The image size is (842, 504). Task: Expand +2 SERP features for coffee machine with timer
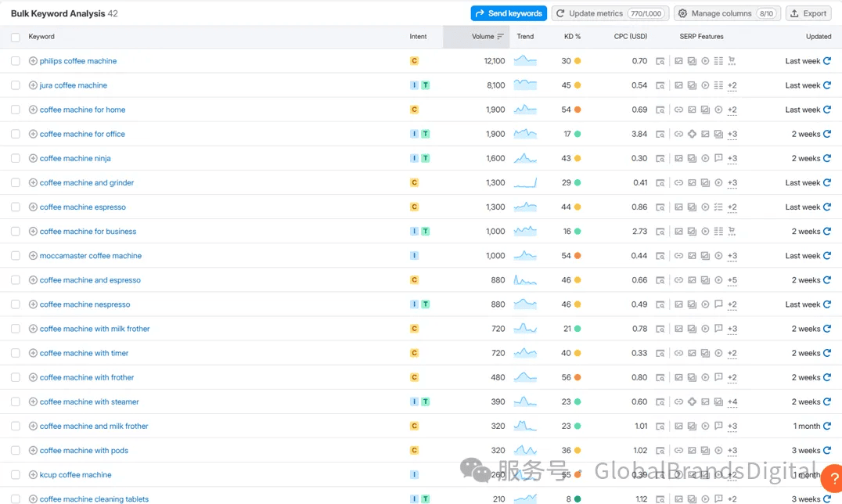732,354
